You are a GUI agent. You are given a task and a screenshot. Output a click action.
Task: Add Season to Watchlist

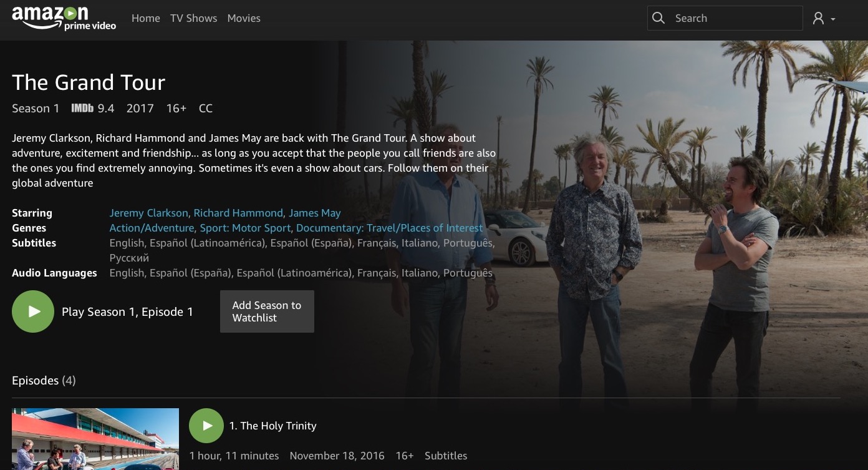tap(267, 311)
